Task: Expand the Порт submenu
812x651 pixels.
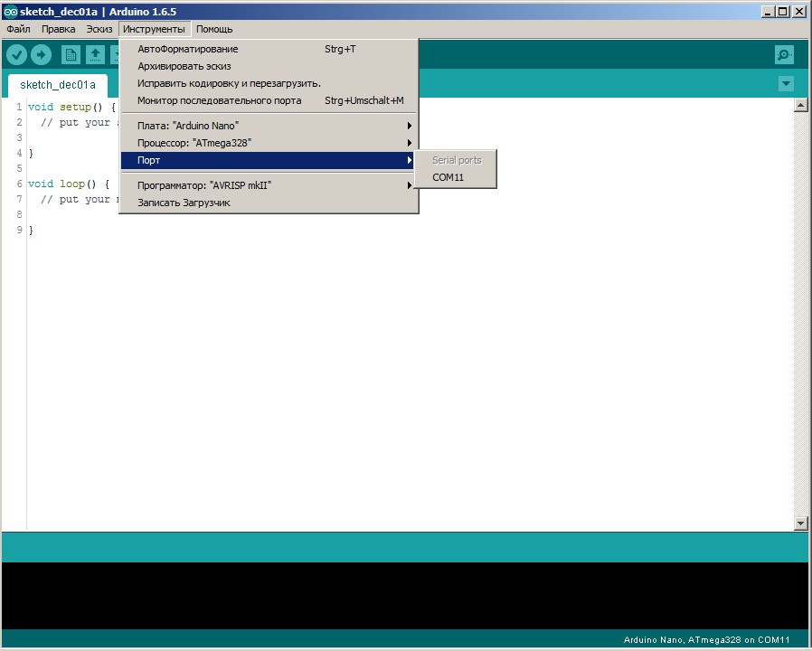Action: click(268, 160)
